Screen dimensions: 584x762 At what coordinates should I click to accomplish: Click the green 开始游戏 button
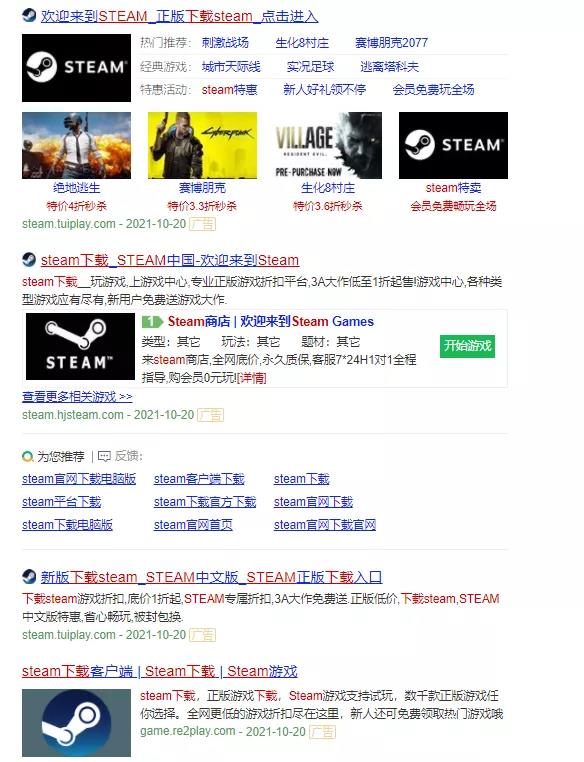[467, 346]
